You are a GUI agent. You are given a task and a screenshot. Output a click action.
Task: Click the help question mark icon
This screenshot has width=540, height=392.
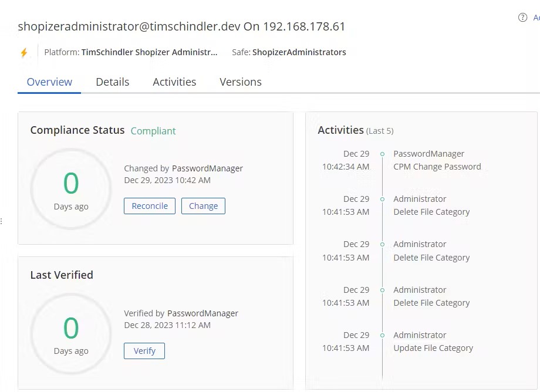(522, 17)
